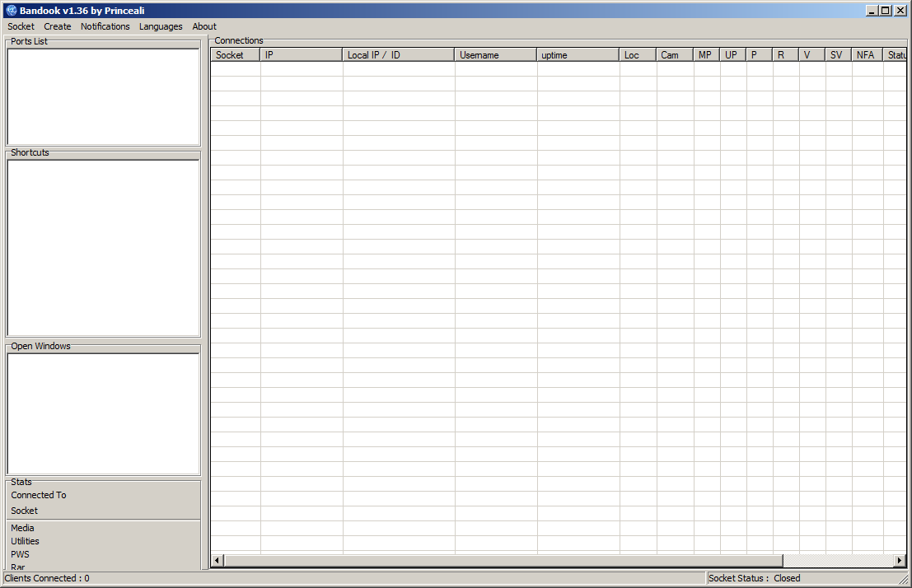Image resolution: width=912 pixels, height=588 pixels.
Task: Click the Cam column header
Action: click(x=675, y=55)
